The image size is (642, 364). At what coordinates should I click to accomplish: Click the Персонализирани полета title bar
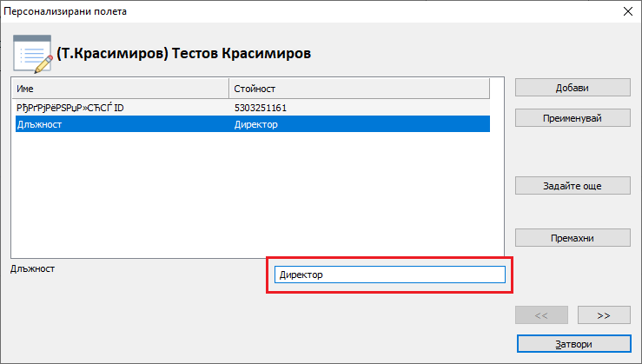pyautogui.click(x=261, y=11)
